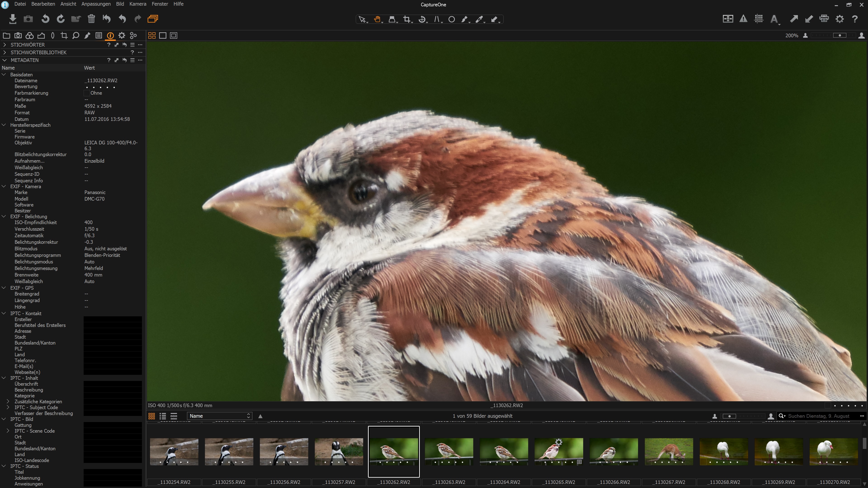The height and width of the screenshot is (488, 868).
Task: Expand the STICHWÖRTER panel
Action: coord(4,45)
